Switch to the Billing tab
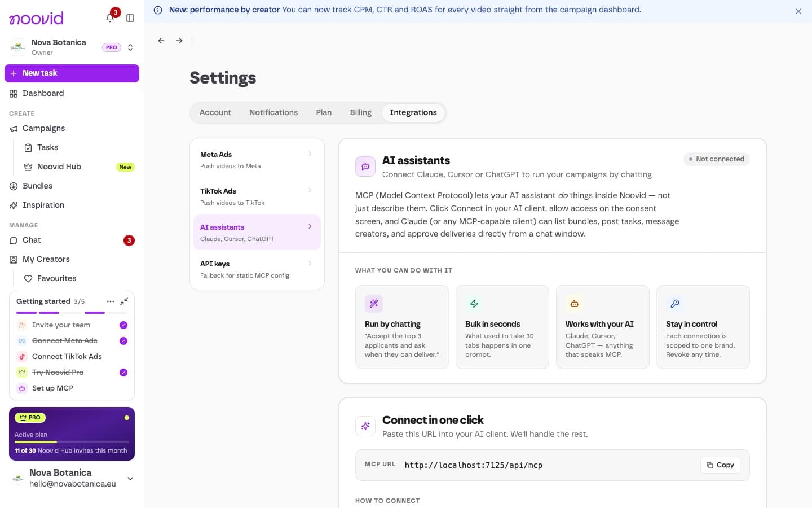Viewport: 812px width, 508px height. [x=361, y=113]
